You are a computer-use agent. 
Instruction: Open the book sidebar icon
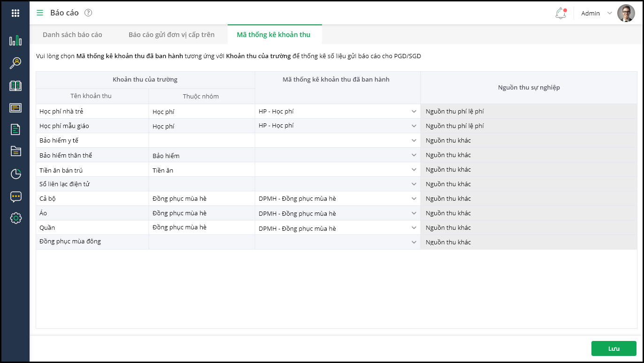(15, 86)
